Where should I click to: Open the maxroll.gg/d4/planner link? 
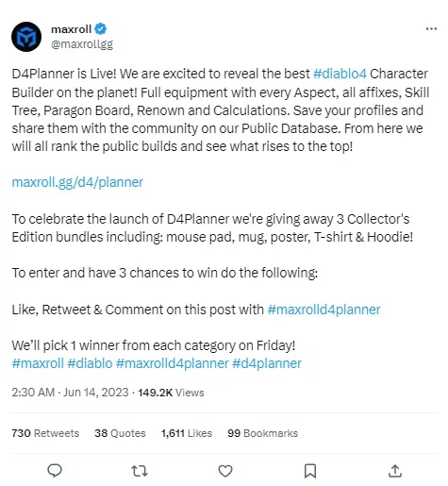point(77,182)
